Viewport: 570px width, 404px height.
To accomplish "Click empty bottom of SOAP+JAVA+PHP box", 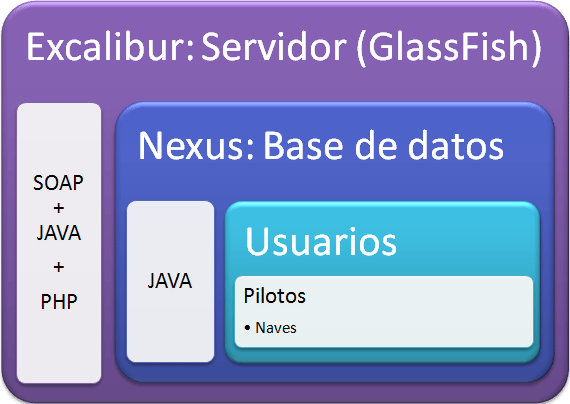I will point(59,349).
